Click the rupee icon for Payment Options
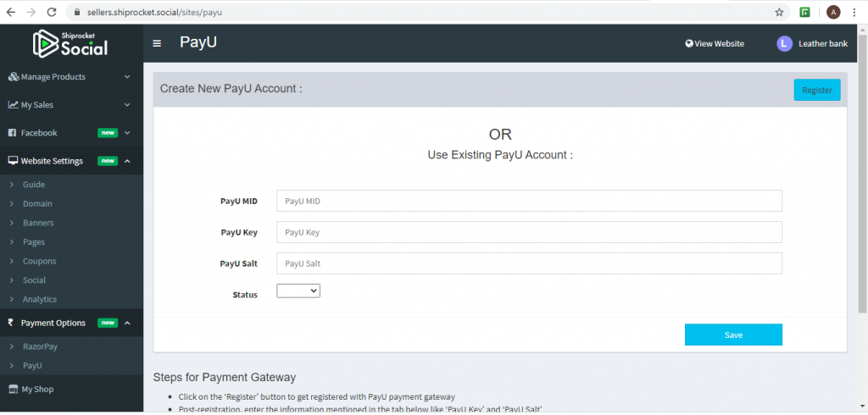The width and height of the screenshot is (868, 415). coord(10,323)
